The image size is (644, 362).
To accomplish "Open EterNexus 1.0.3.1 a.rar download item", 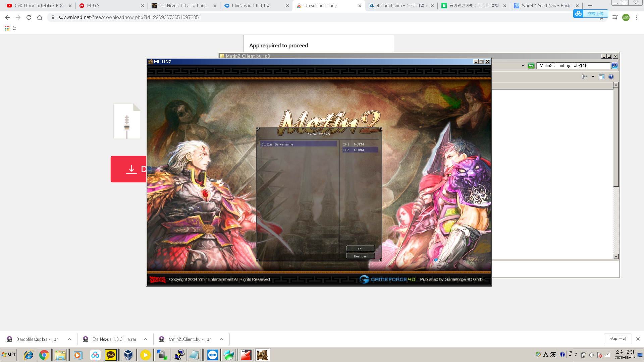I will [x=110, y=339].
